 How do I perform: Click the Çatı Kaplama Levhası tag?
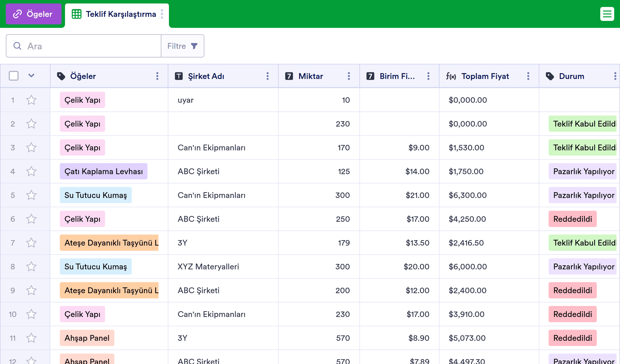point(104,171)
